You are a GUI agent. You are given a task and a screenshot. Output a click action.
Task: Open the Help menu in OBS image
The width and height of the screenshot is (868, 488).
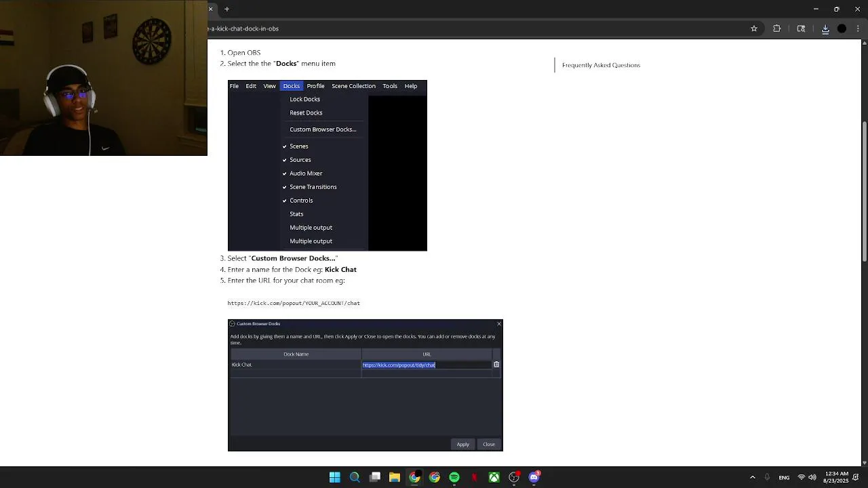tap(411, 86)
